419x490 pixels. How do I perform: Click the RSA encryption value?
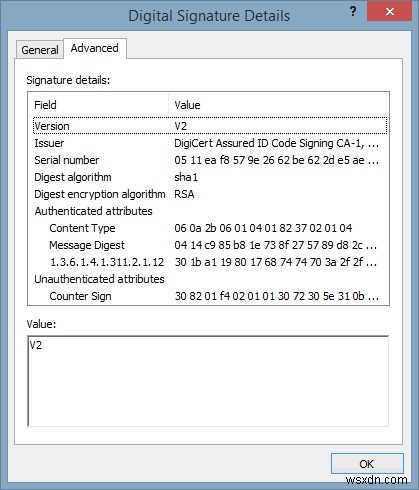point(184,194)
